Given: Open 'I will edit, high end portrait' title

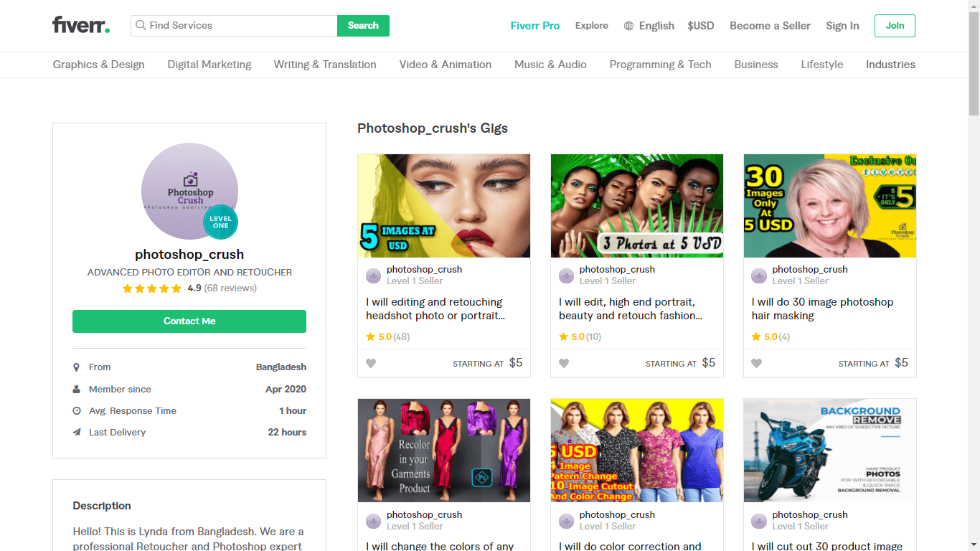Looking at the screenshot, I should [x=631, y=309].
